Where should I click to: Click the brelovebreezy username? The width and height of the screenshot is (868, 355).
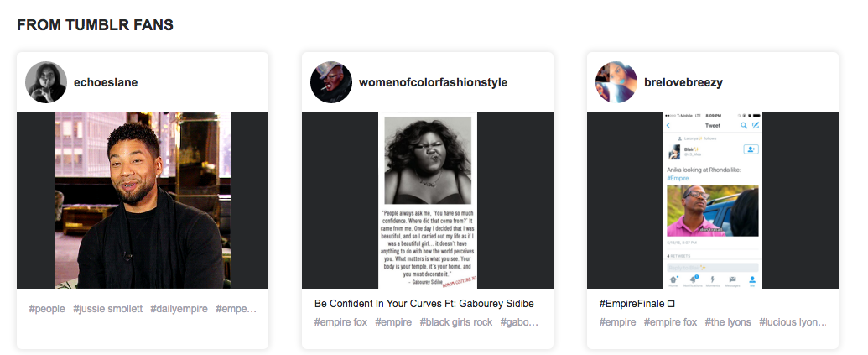683,82
